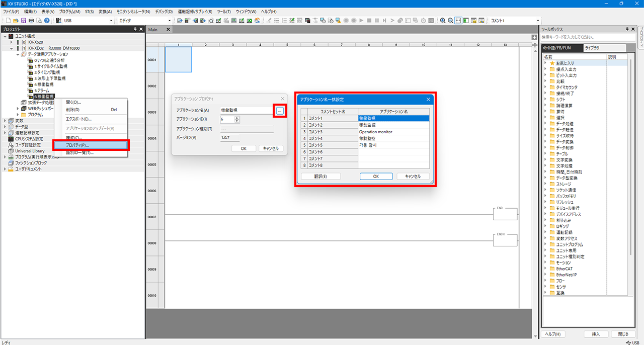The image size is (644, 345).
Task: Open the USB connection dropdown
Action: (111, 21)
